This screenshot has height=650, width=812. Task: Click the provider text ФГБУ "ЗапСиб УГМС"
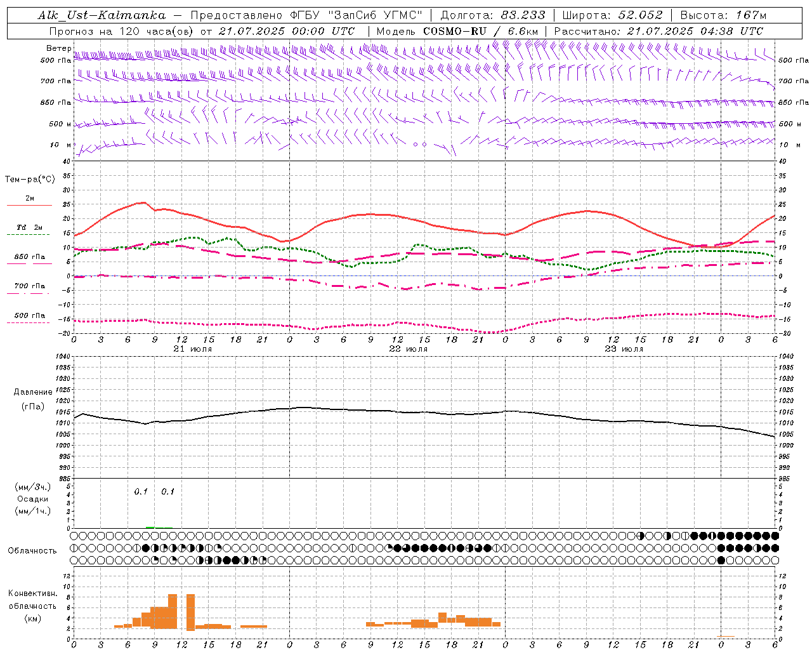pos(355,15)
